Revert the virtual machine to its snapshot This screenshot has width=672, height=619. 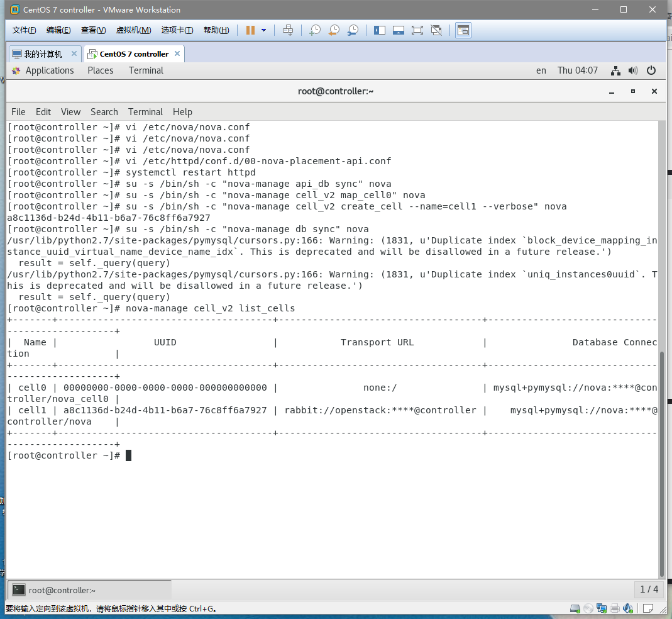(334, 30)
